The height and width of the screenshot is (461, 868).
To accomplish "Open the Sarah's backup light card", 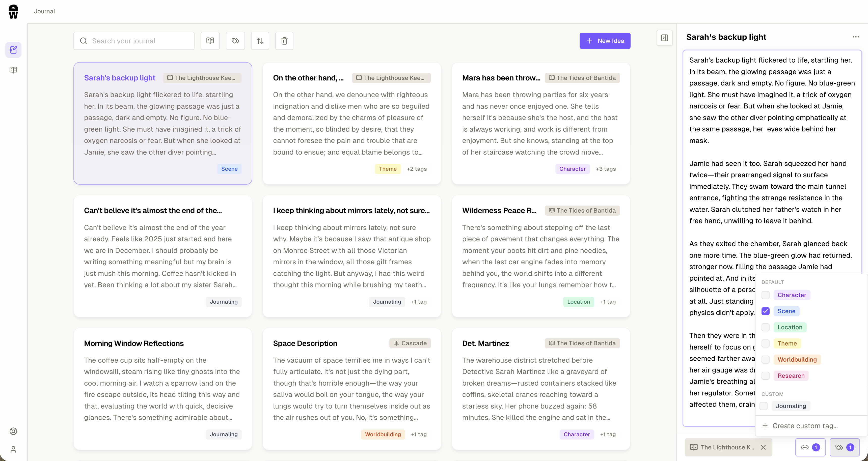I will pyautogui.click(x=163, y=123).
